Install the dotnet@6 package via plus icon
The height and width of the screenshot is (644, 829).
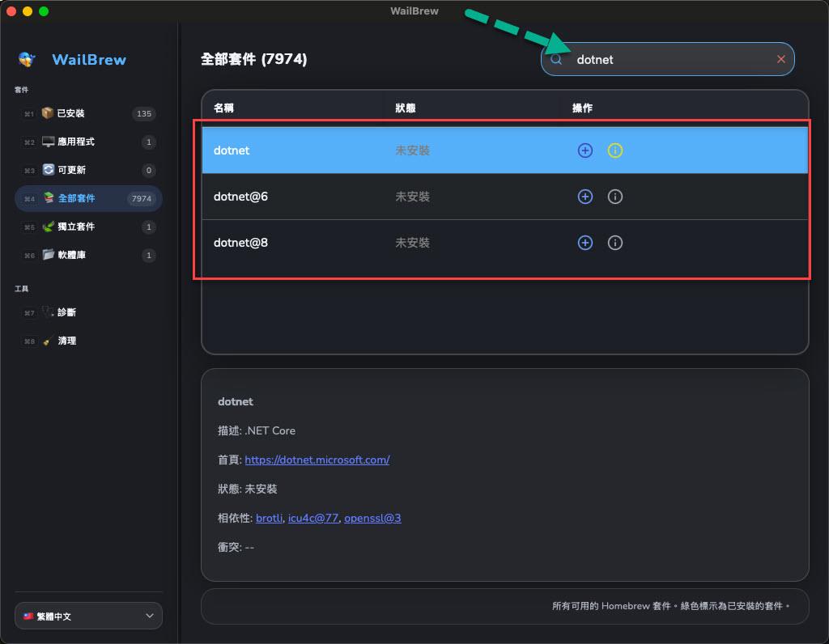tap(585, 197)
